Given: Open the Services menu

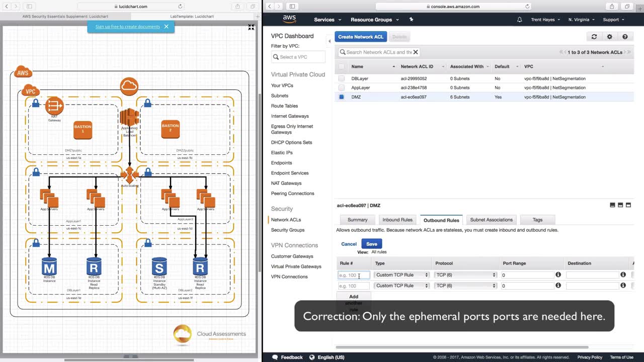Looking at the screenshot, I should tap(328, 20).
